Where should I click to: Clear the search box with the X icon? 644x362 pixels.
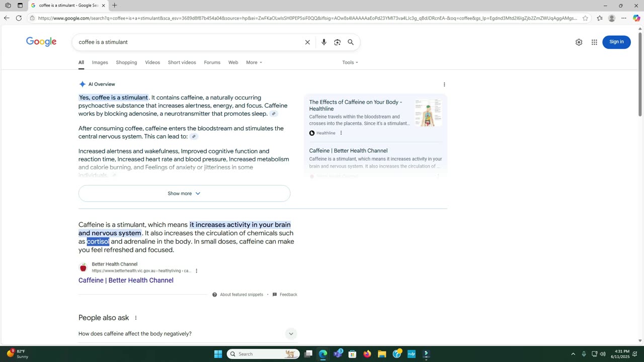(307, 42)
